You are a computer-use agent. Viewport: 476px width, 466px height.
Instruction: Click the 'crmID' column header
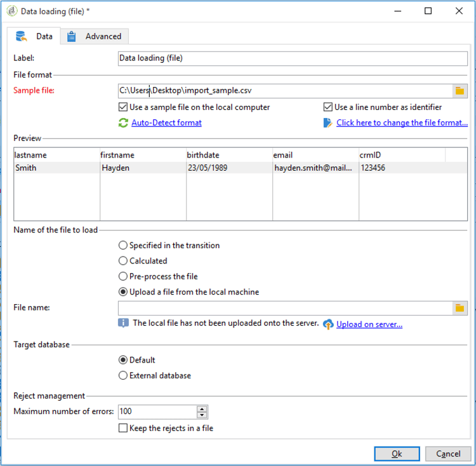[x=402, y=155]
